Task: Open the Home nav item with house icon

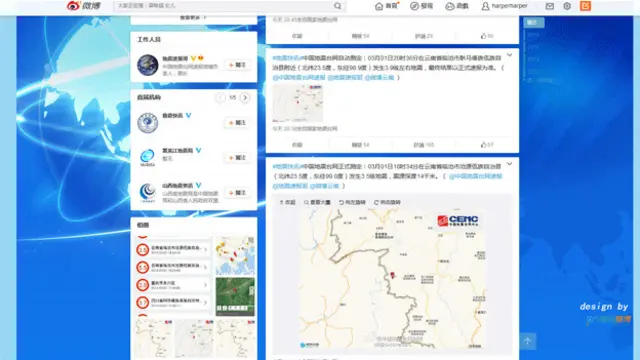Action: (386, 6)
